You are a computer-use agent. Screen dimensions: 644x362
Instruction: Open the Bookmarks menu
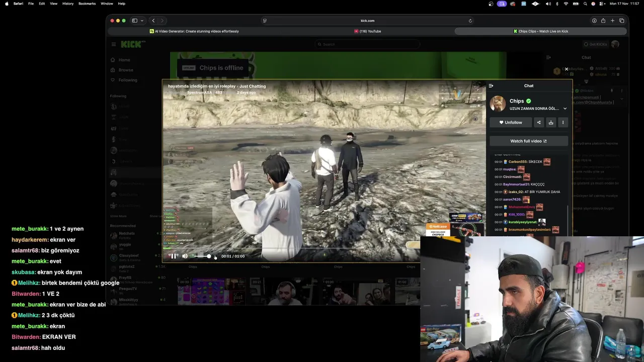pyautogui.click(x=87, y=4)
